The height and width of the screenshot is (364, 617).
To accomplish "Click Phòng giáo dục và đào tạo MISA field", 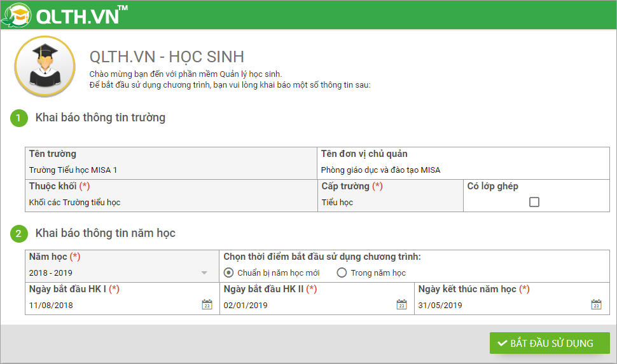I will [380, 170].
